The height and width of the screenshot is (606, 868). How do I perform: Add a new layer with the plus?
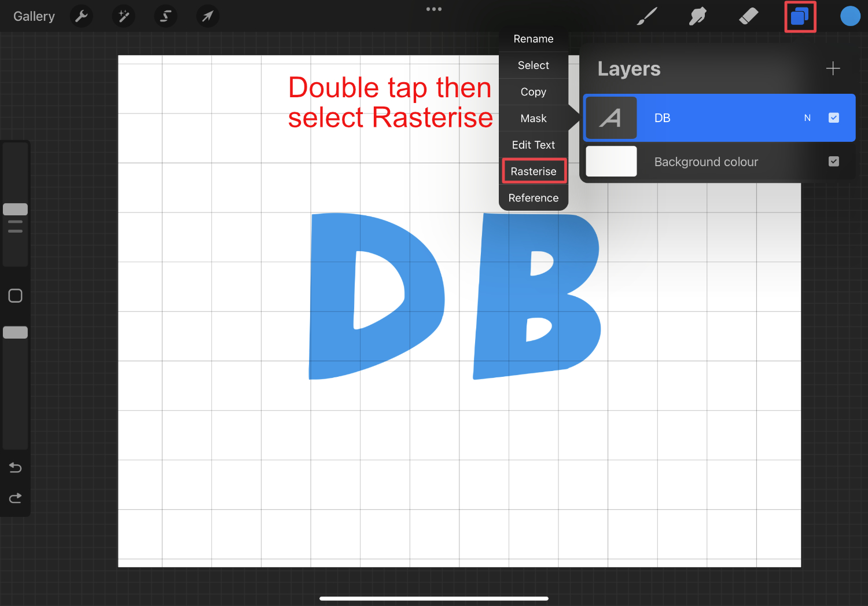coord(833,68)
